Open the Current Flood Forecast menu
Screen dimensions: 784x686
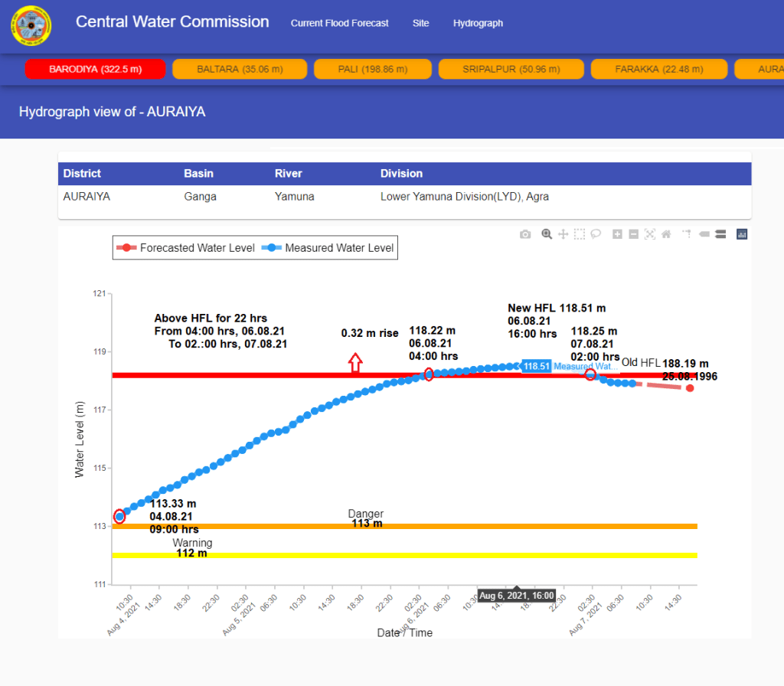339,23
